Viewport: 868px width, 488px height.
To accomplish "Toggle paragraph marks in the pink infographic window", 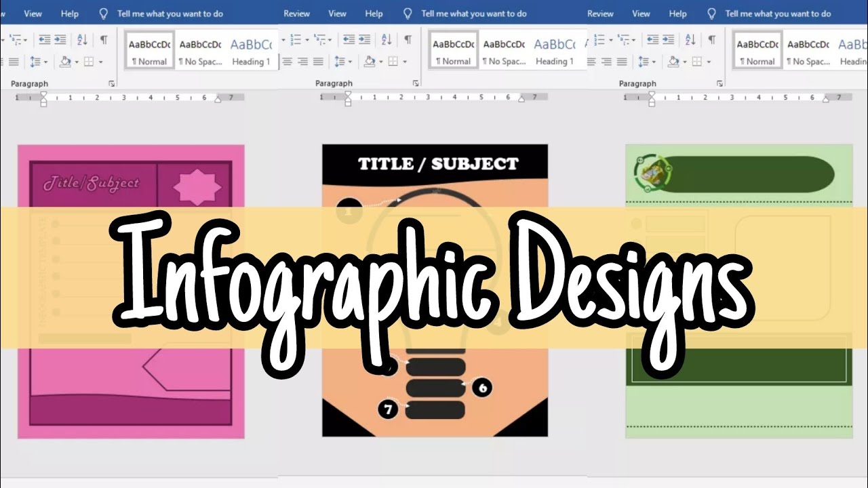I will 104,40.
